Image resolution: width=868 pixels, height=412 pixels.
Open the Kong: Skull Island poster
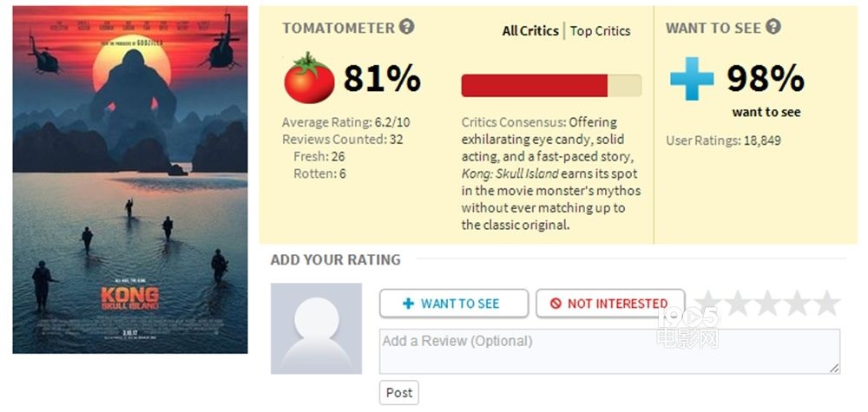tap(130, 180)
